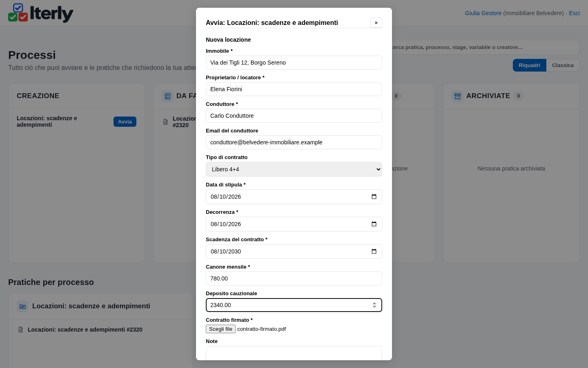The width and height of the screenshot is (588, 368).
Task: Open the calendar picker for Scadenza del contratto
Action: [x=374, y=251]
